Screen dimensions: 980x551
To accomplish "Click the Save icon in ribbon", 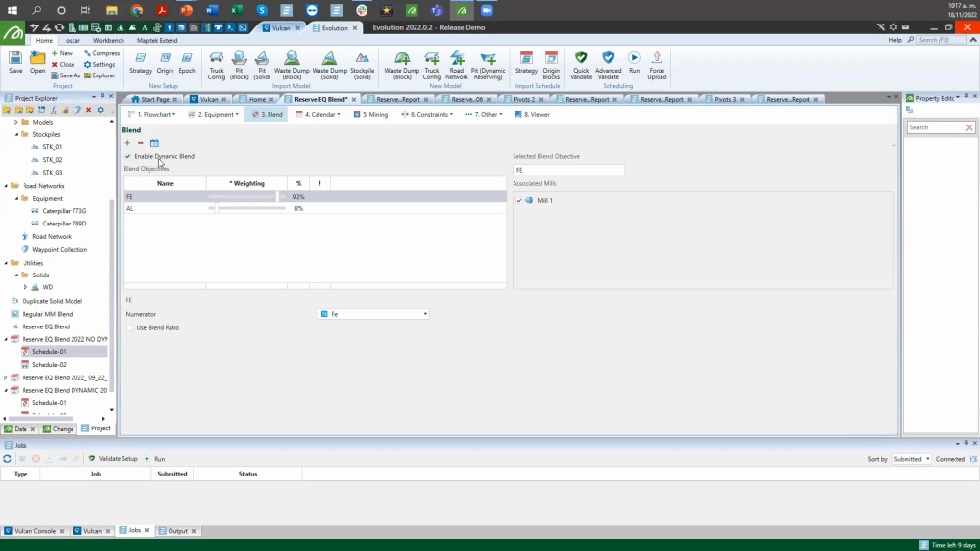I will point(15,63).
